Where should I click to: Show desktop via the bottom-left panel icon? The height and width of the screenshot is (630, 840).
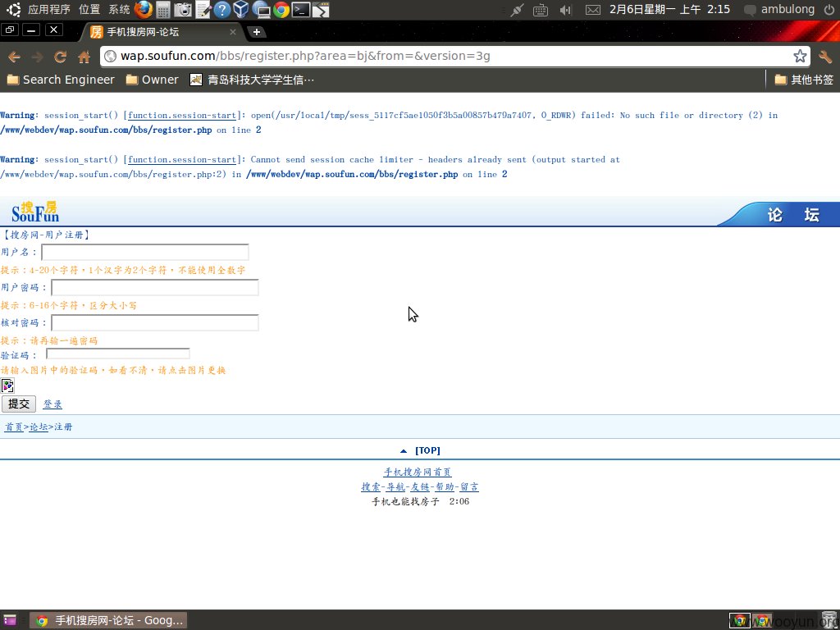(x=10, y=620)
